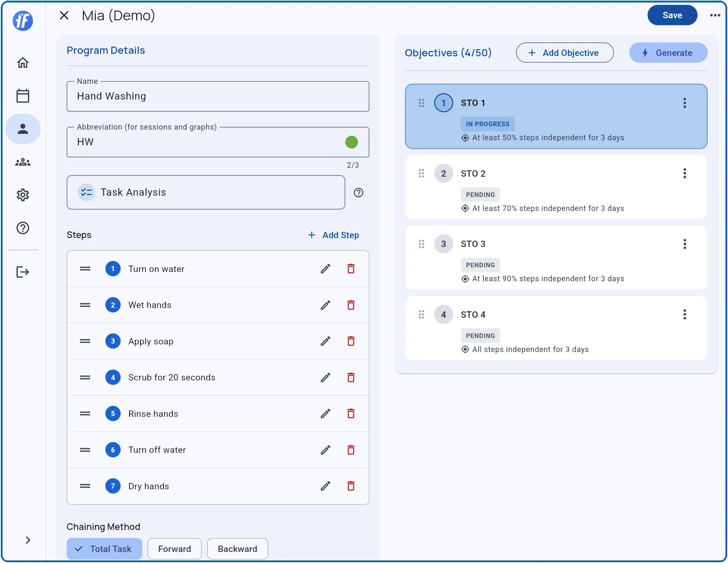Select Backward chaining method

(x=237, y=549)
